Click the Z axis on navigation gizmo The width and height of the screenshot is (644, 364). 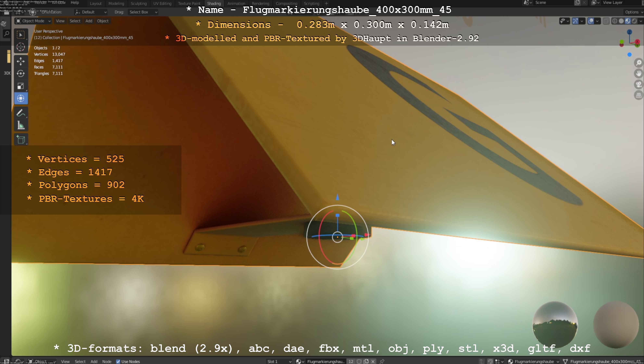point(629,32)
